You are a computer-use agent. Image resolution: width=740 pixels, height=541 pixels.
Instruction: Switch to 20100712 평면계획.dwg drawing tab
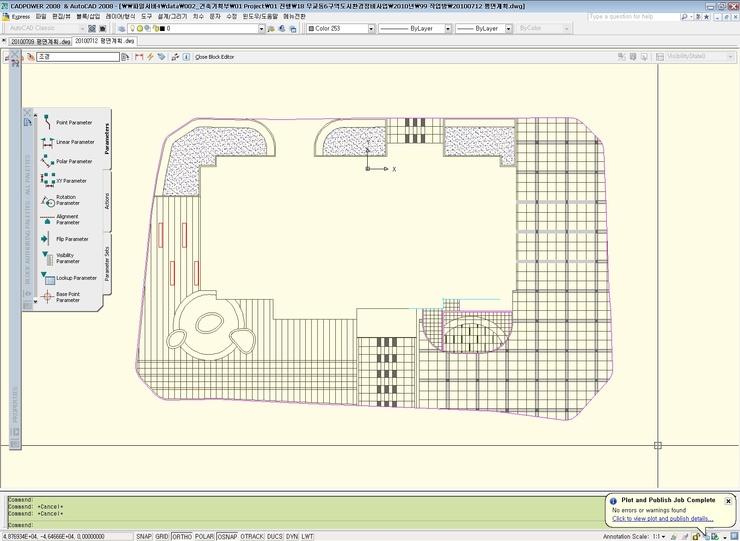(105, 41)
